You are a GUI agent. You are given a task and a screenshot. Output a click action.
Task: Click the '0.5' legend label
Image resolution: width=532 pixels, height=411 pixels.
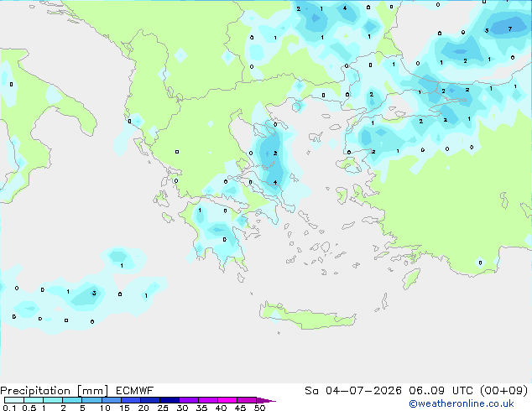pos(29,408)
